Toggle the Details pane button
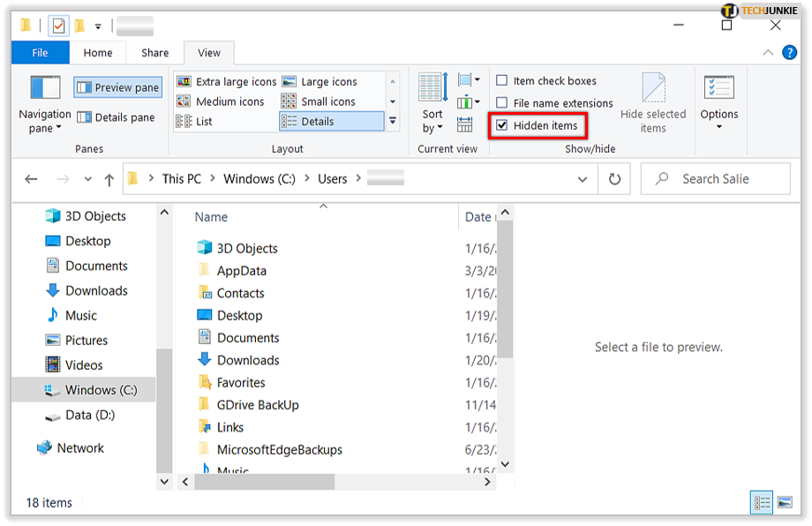Image resolution: width=812 pixels, height=526 pixels. pyautogui.click(x=116, y=117)
